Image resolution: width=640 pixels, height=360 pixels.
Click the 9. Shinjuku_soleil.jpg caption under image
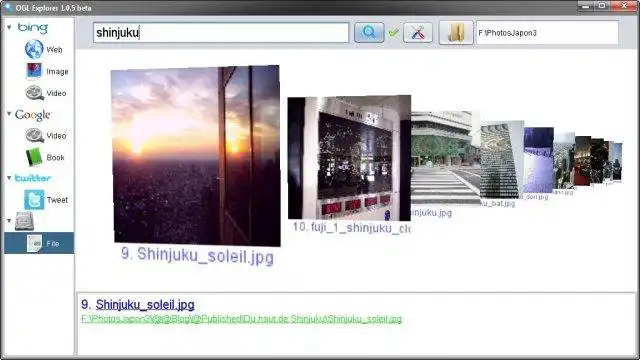[x=198, y=256]
